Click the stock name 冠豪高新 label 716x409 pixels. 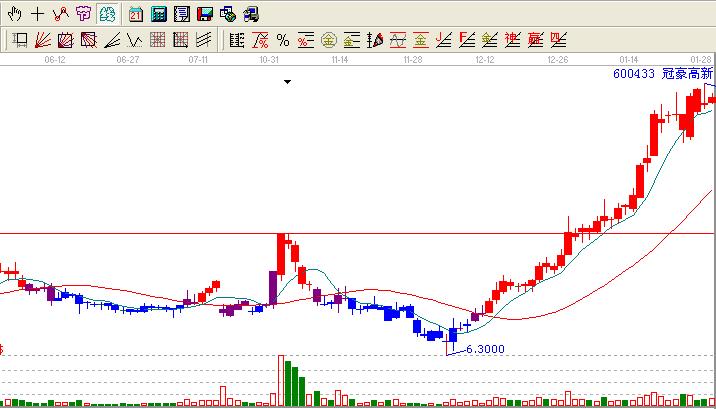point(689,74)
